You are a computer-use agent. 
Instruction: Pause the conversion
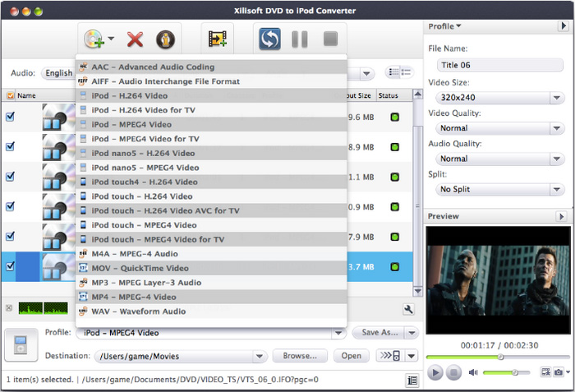(300, 39)
